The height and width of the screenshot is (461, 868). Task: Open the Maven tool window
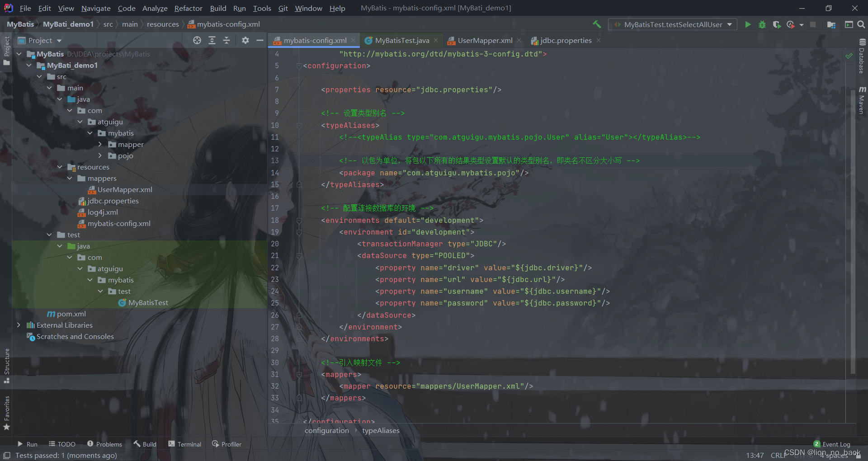click(x=862, y=100)
